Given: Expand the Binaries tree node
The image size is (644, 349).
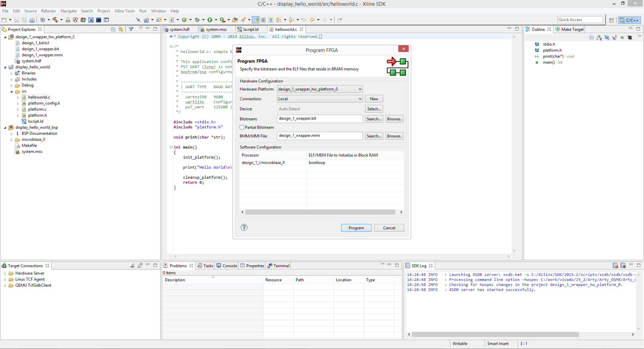Looking at the screenshot, I should (x=11, y=73).
